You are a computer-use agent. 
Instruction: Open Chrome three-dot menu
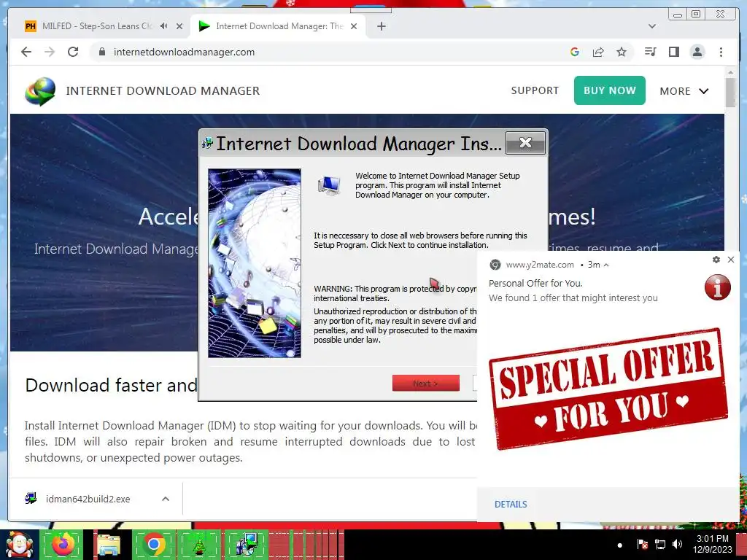tap(721, 52)
